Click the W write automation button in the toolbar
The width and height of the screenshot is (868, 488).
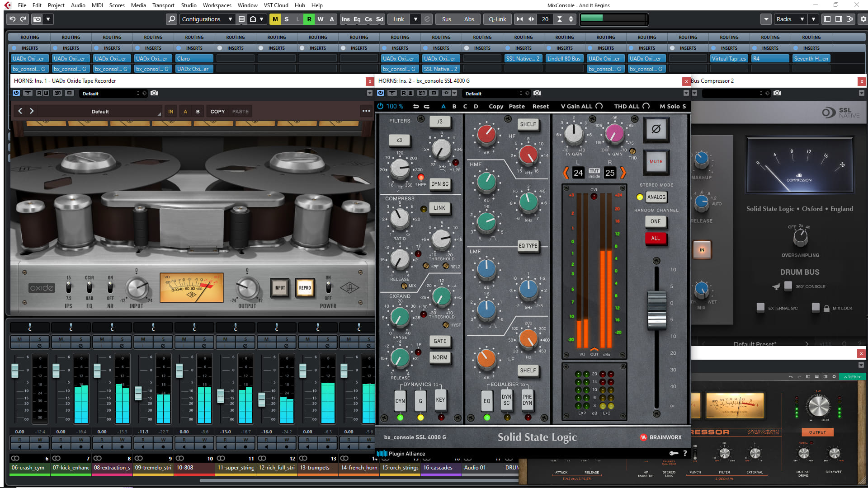(320, 19)
